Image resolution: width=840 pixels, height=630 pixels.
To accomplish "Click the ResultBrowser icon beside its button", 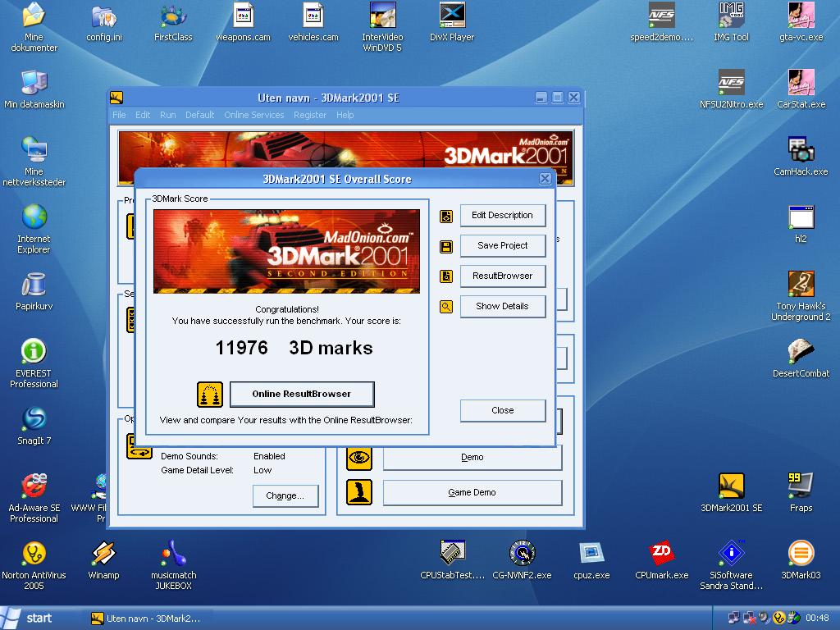I will pyautogui.click(x=446, y=276).
